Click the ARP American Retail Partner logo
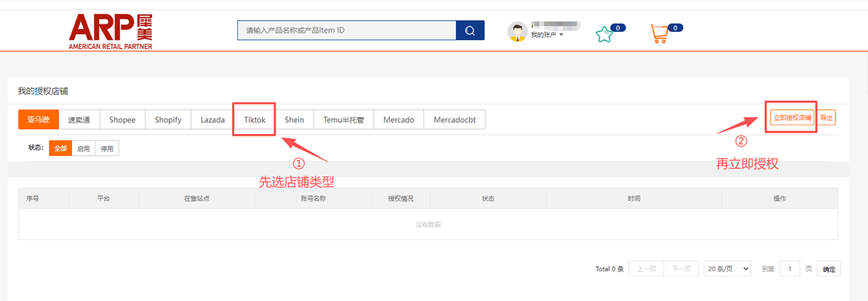This screenshot has width=868, height=301. point(110,32)
